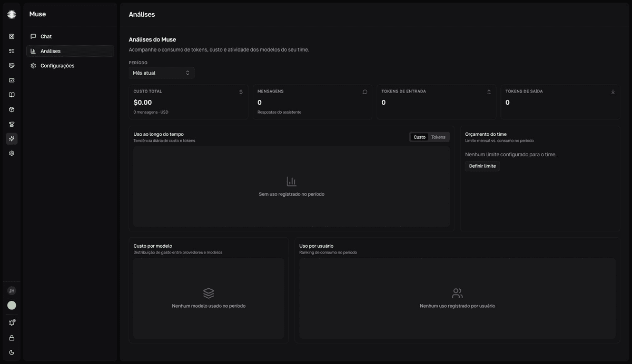Click the chat bubble icon on Mensagens card
The image size is (632, 364).
pos(365,92)
